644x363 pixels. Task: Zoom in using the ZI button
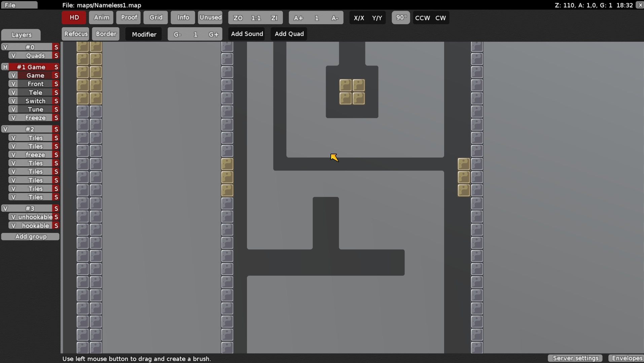point(275,18)
